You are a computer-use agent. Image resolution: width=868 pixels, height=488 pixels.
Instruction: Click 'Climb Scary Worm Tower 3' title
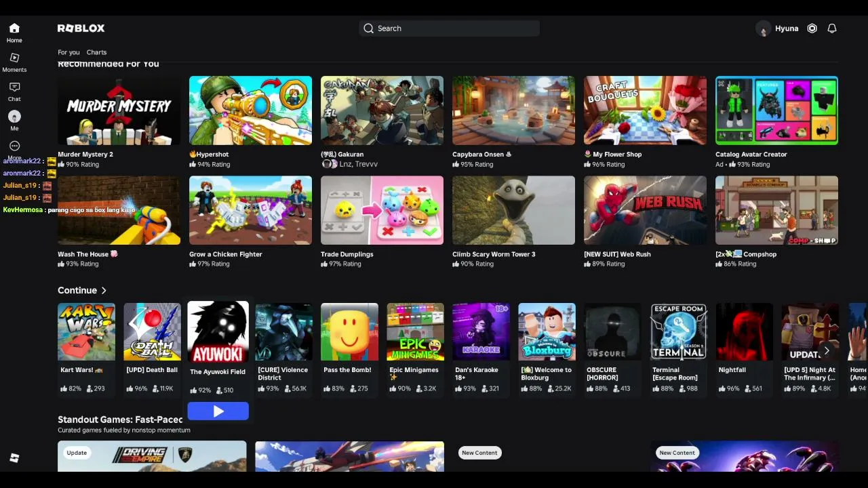coord(494,254)
